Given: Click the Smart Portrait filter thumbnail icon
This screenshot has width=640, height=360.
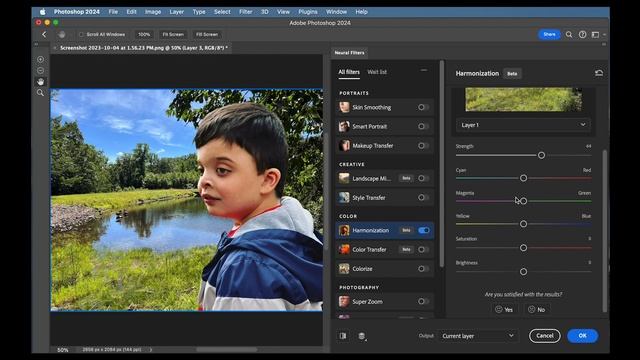Looking at the screenshot, I should click(344, 127).
